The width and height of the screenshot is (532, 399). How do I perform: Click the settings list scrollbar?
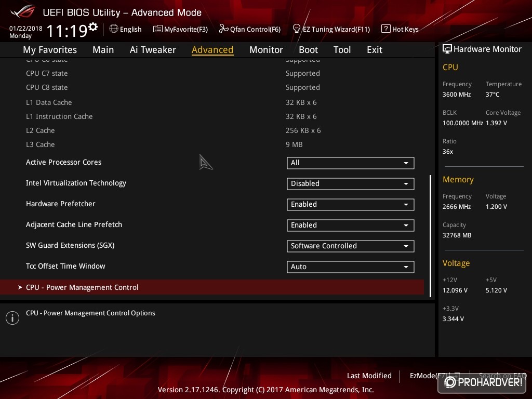coord(430,236)
